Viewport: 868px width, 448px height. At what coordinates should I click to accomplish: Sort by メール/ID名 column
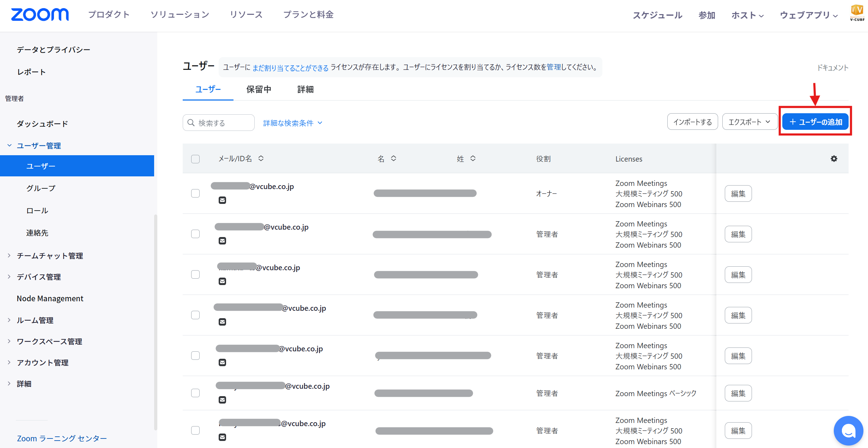[x=261, y=158]
